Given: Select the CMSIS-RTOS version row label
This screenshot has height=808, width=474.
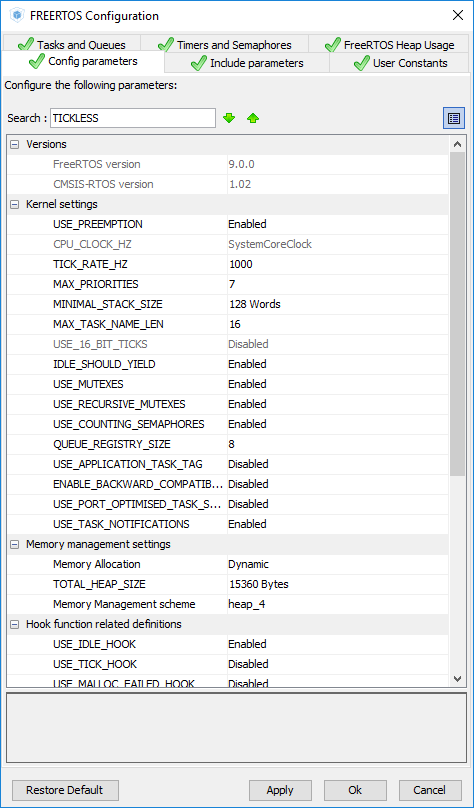Looking at the screenshot, I should click(103, 184).
